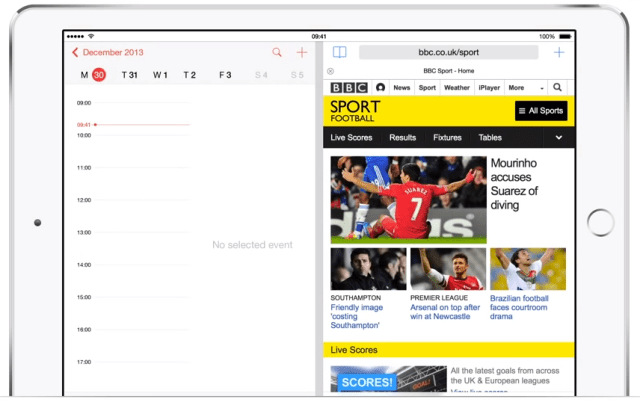The height and width of the screenshot is (414, 640).
Task: Select the BBC Sport - Home tab title
Action: [x=449, y=71]
